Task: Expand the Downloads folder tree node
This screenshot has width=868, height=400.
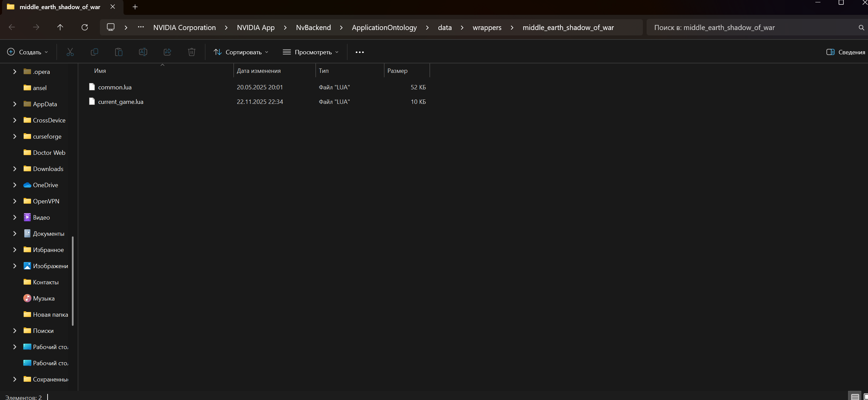Action: [x=15, y=169]
